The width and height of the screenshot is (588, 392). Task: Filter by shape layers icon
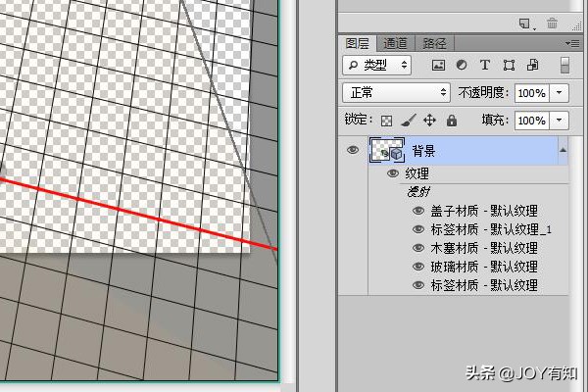point(509,66)
